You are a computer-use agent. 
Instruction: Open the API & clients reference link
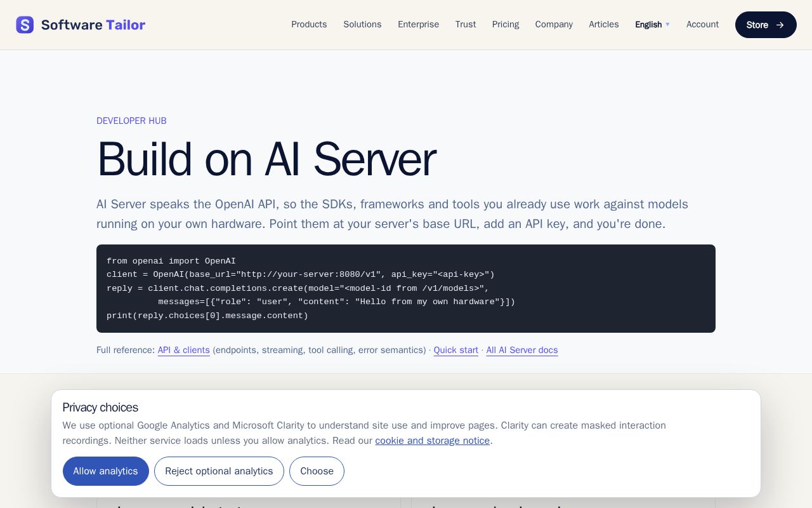(184, 350)
